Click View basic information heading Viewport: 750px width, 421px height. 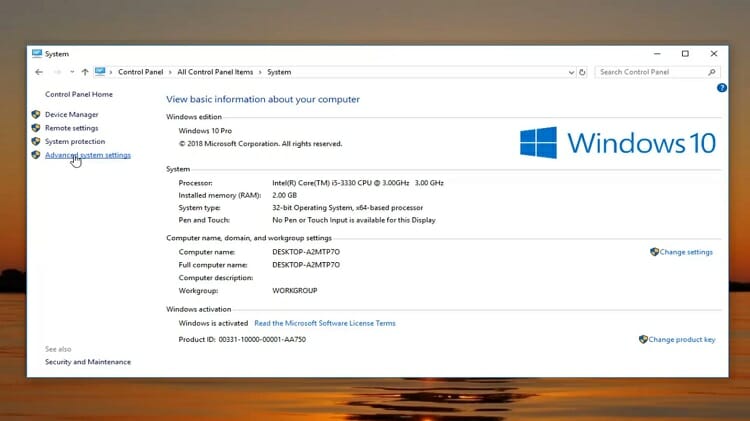tap(263, 100)
